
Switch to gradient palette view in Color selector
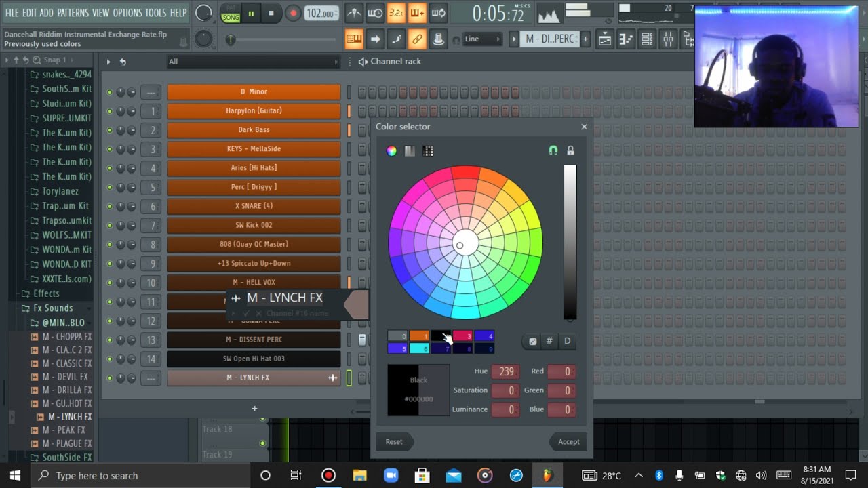[x=410, y=151]
